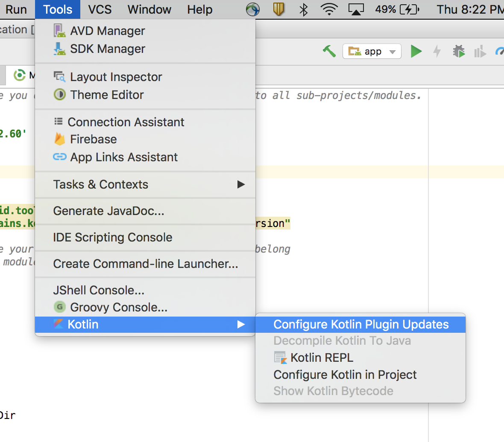Click the Make Project hammer icon
Viewport: 504px width, 442px height.
(329, 51)
